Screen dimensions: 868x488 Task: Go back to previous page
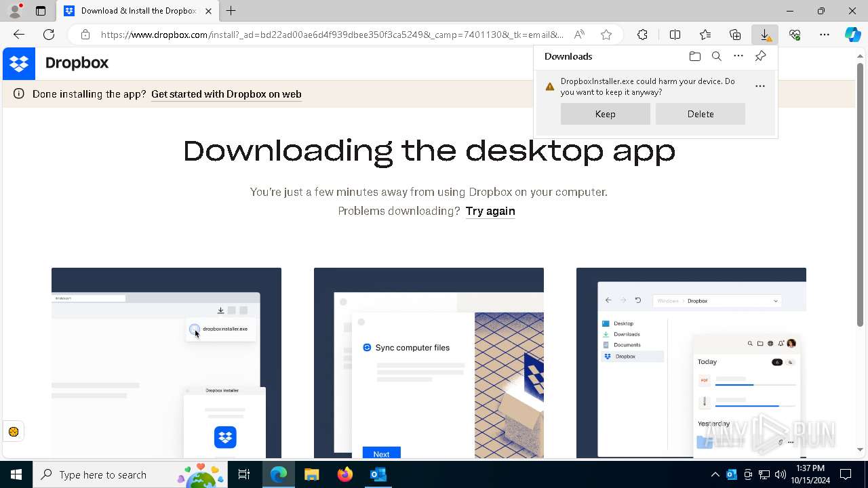[19, 35]
